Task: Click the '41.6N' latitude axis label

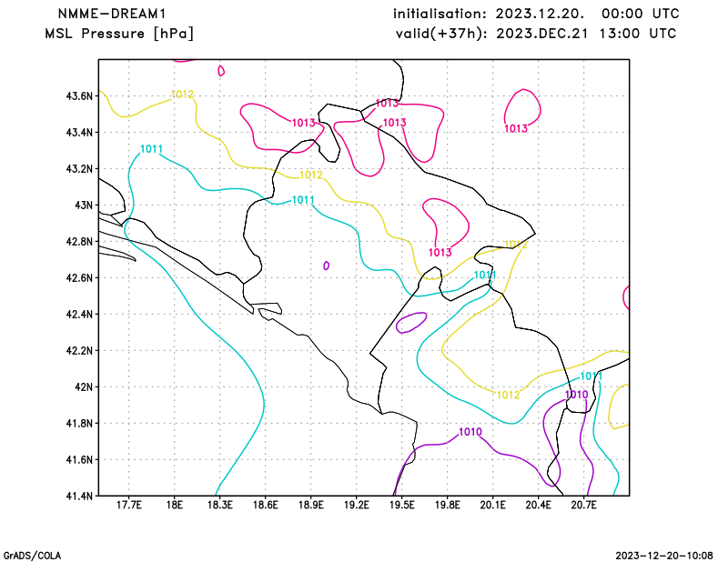Action: coord(79,460)
